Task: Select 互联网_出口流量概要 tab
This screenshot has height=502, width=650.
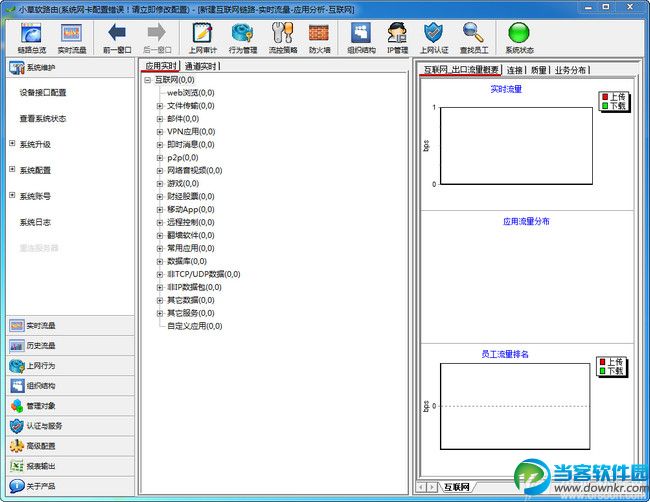Action: 461,70
